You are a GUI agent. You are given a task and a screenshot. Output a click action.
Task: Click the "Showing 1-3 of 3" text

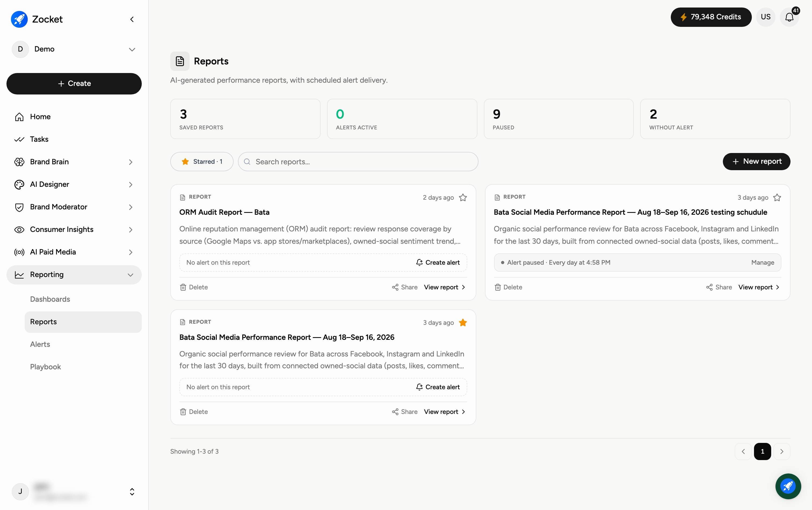194,451
